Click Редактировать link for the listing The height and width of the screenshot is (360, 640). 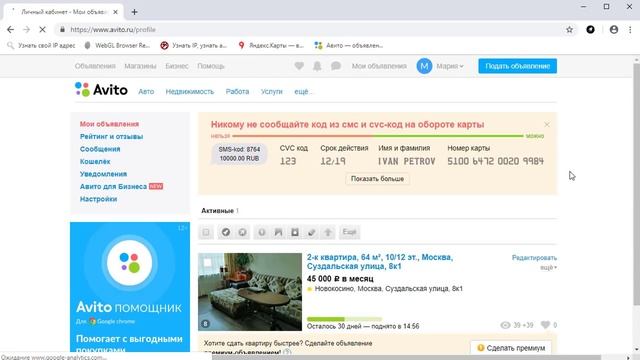pos(534,258)
